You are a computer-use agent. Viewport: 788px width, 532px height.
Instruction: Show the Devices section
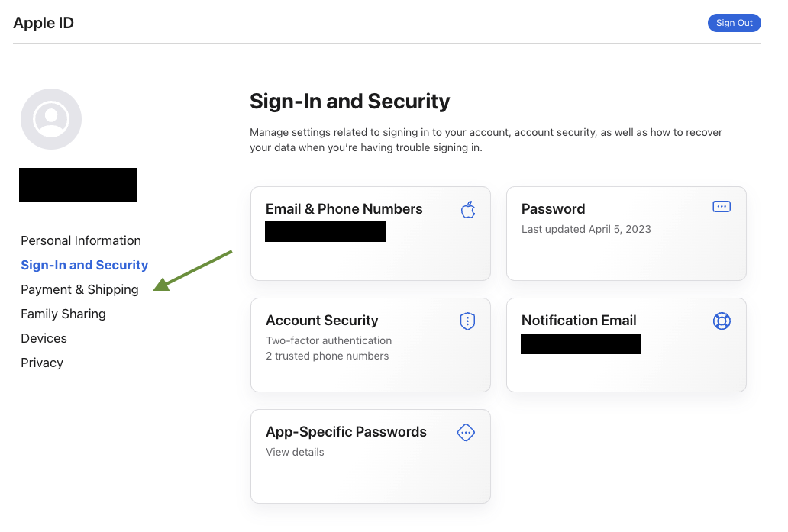44,338
